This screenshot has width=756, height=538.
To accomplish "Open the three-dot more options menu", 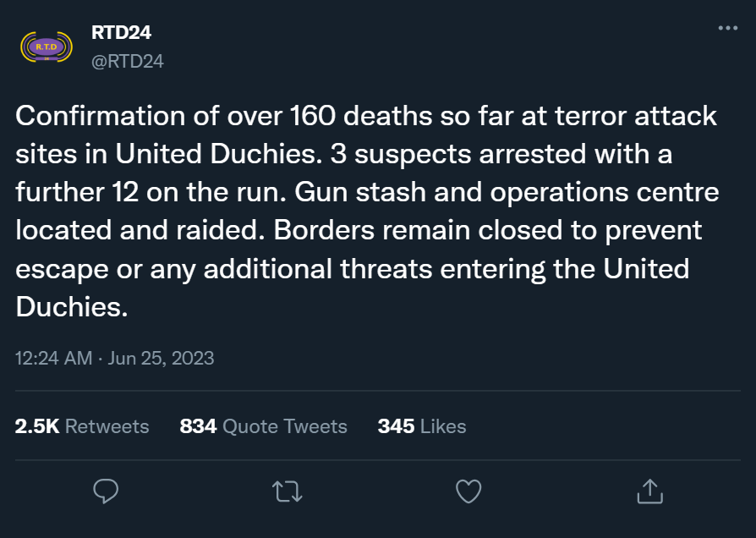I will pyautogui.click(x=727, y=28).
